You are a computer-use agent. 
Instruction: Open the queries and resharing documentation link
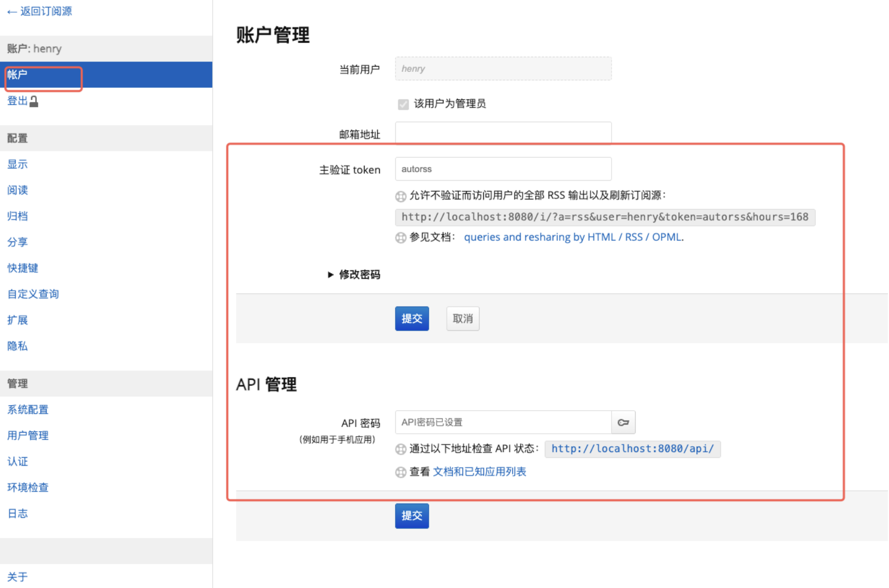coord(573,237)
